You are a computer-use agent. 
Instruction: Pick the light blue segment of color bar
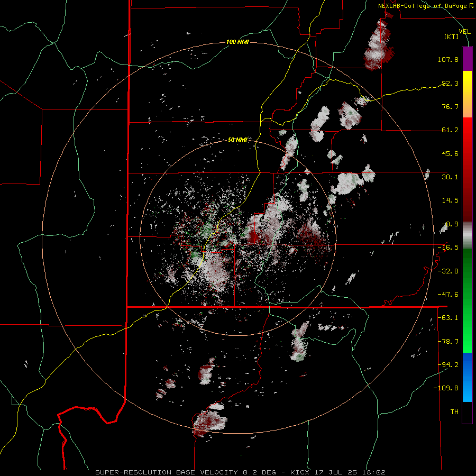(x=467, y=391)
